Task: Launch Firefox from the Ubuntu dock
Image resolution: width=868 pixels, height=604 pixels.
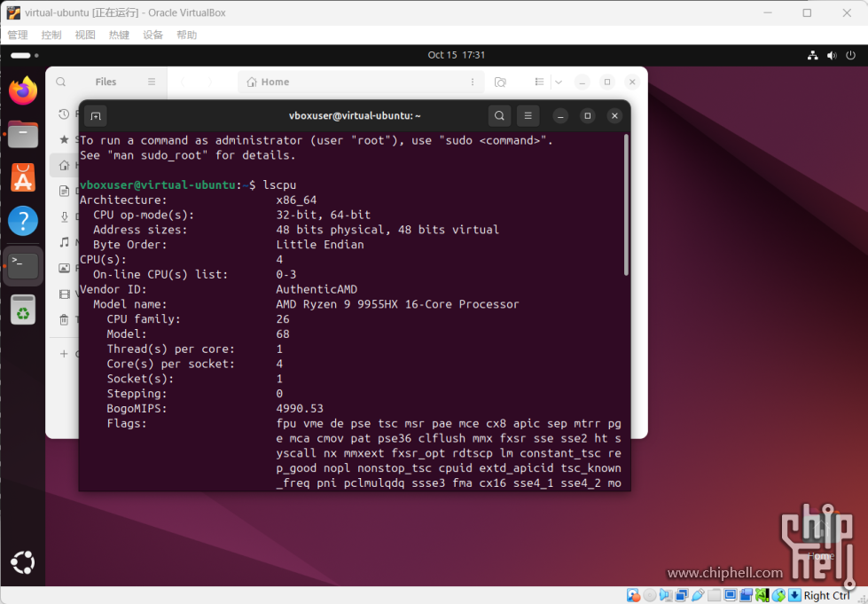Action: (x=23, y=90)
